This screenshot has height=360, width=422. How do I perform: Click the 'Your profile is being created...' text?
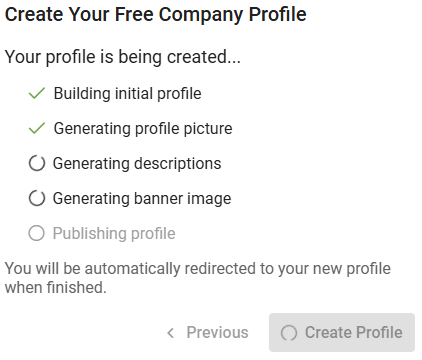pyautogui.click(x=123, y=57)
